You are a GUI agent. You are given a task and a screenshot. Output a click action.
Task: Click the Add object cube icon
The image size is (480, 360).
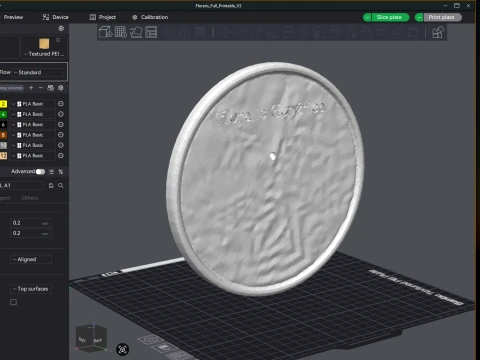(x=105, y=32)
